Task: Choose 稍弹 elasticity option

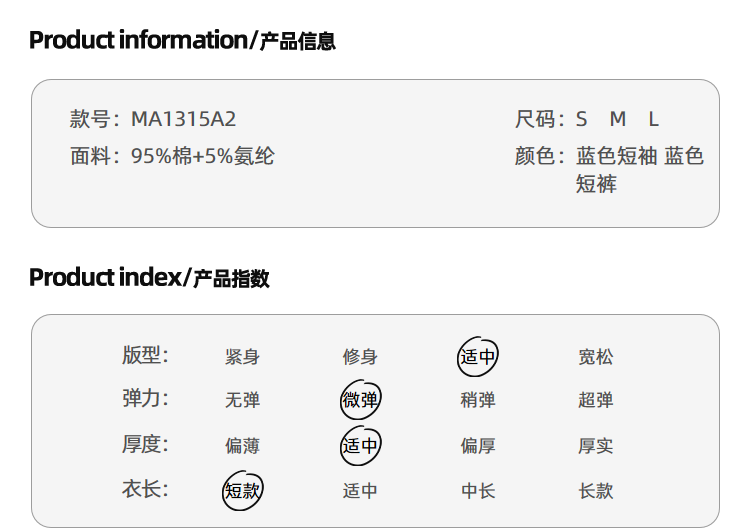Action: click(x=477, y=401)
